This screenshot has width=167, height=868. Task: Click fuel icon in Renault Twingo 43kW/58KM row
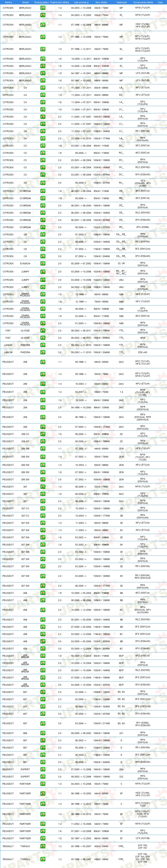[x=42, y=859]
